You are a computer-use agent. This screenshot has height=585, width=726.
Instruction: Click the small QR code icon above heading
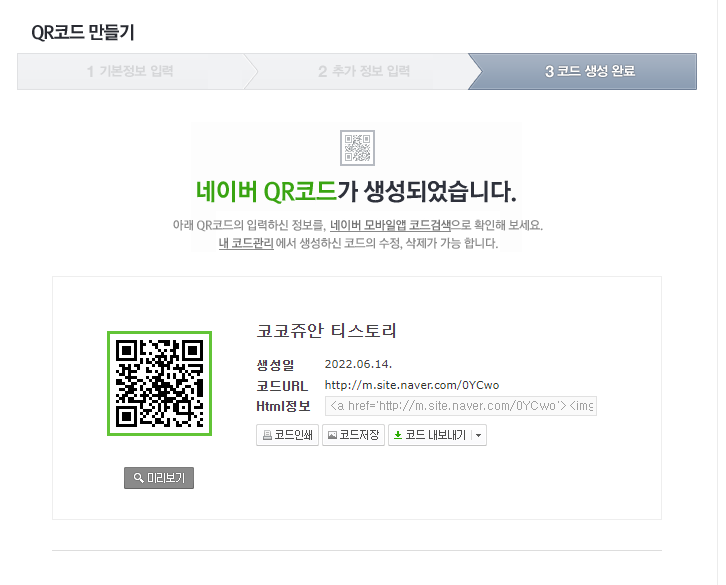point(357,148)
